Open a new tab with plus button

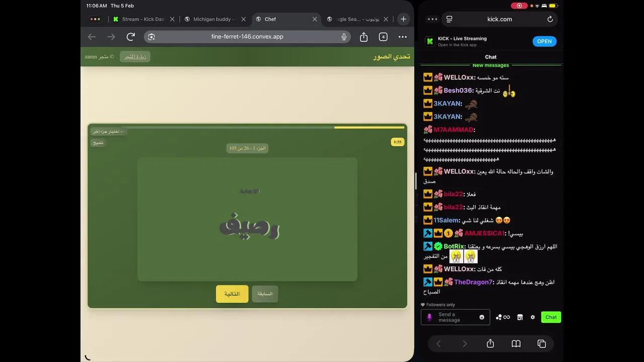tap(403, 19)
